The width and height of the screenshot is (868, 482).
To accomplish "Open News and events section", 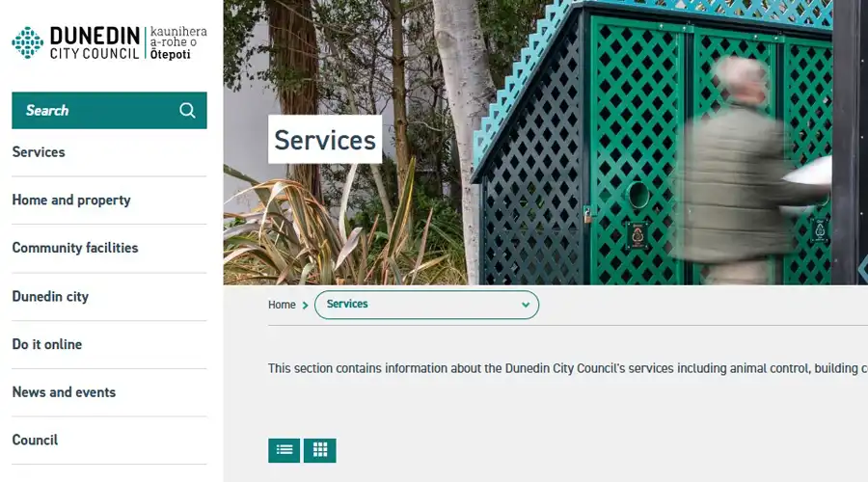I will tap(65, 391).
